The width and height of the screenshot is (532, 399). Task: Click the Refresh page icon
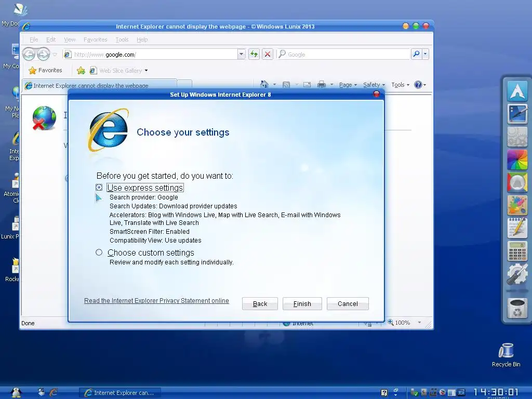click(254, 54)
